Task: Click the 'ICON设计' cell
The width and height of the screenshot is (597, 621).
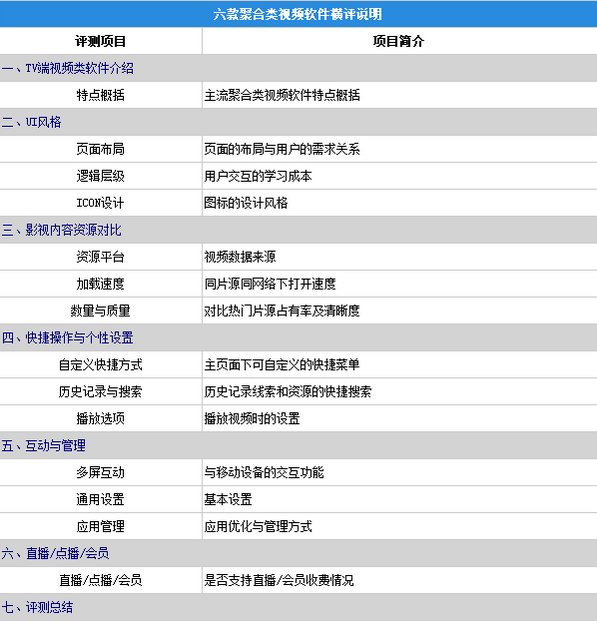Action: 101,203
